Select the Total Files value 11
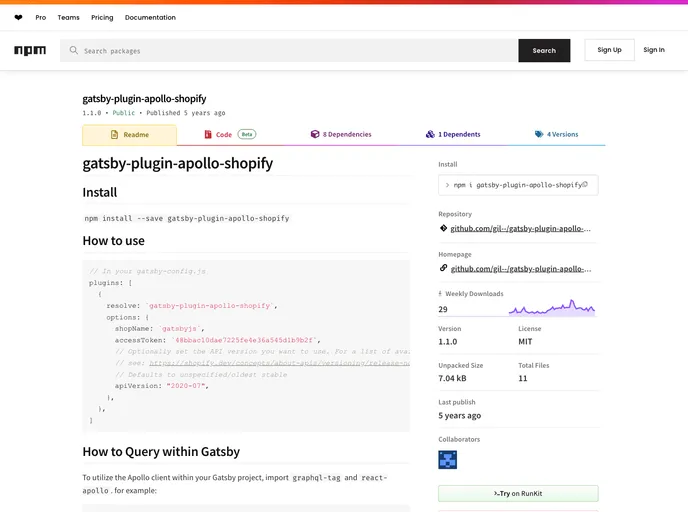 tap(523, 378)
